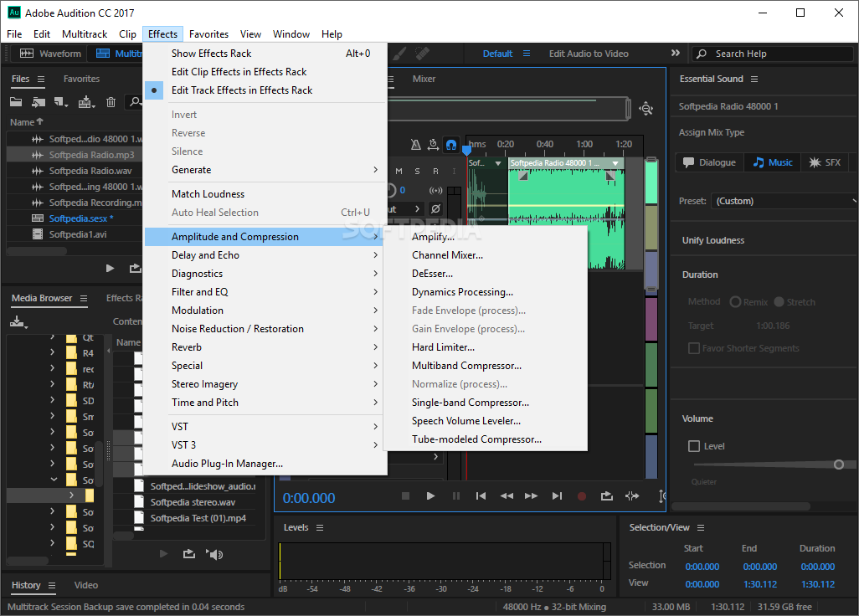Click the blue playhead marker on timeline

(x=466, y=150)
